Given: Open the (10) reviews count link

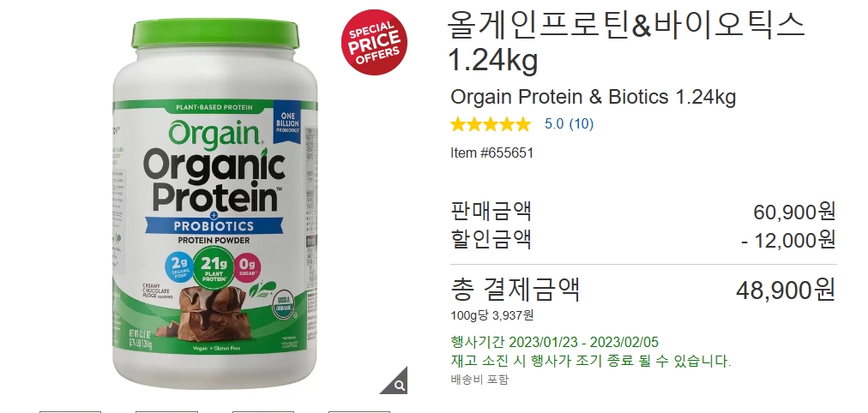Looking at the screenshot, I should pyautogui.click(x=582, y=124).
